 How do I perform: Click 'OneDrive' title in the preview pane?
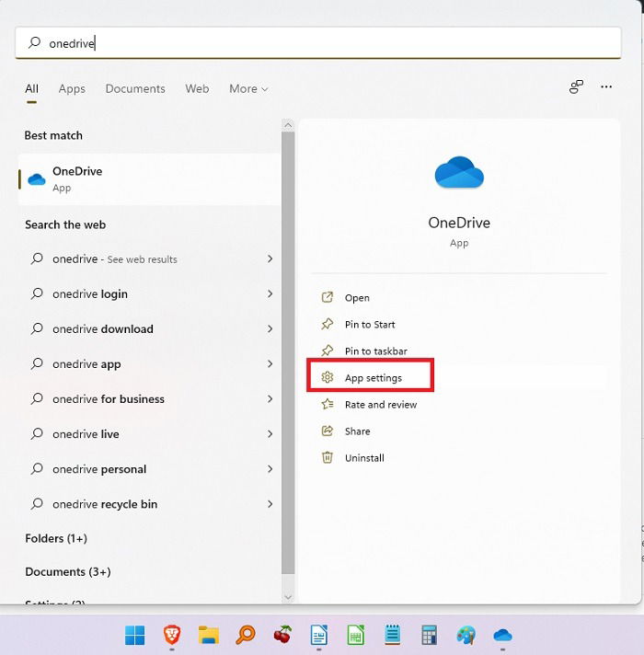pyautogui.click(x=459, y=223)
